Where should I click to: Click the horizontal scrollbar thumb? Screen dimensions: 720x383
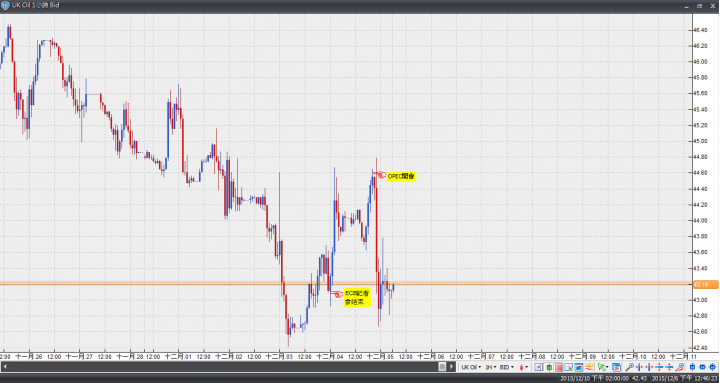442,367
